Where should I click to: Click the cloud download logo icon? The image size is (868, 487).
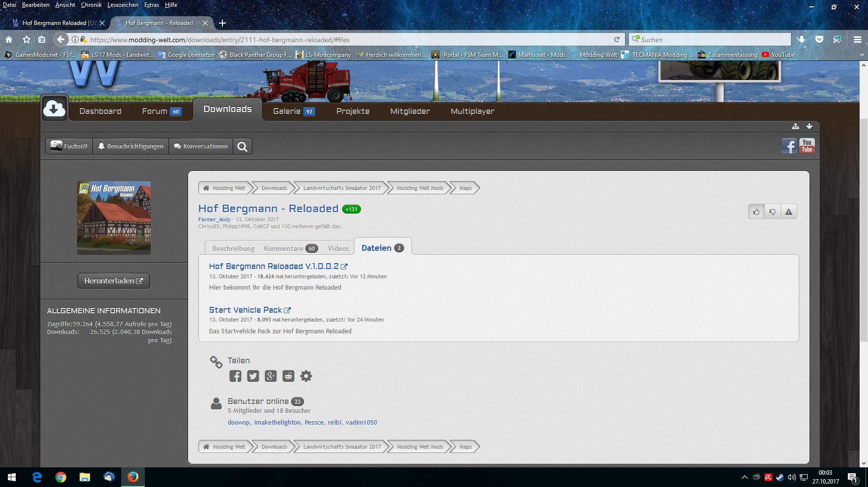tap(54, 108)
